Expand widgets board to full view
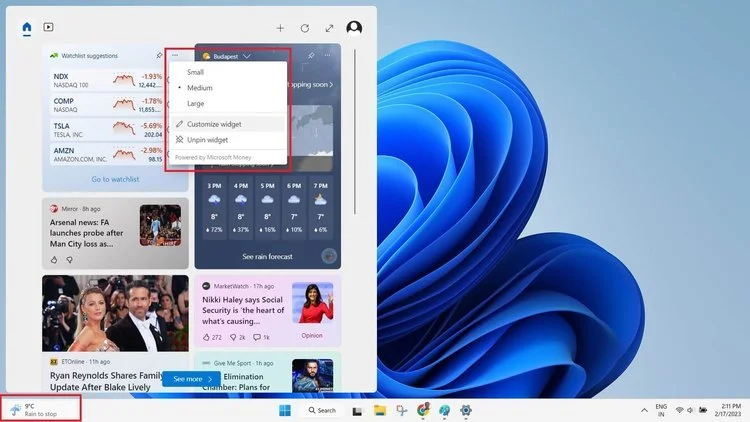 tap(330, 28)
